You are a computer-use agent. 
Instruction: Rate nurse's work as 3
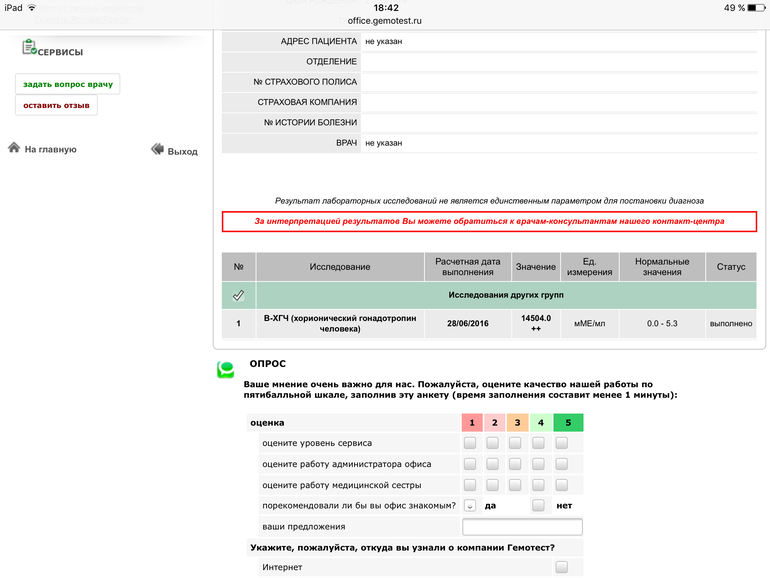tap(516, 485)
